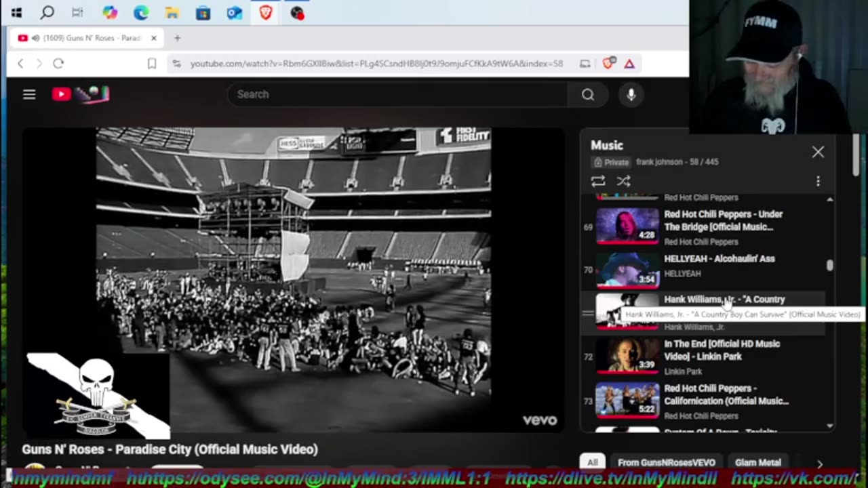Open the Alcohaulin' Ass thumbnail

pos(627,270)
